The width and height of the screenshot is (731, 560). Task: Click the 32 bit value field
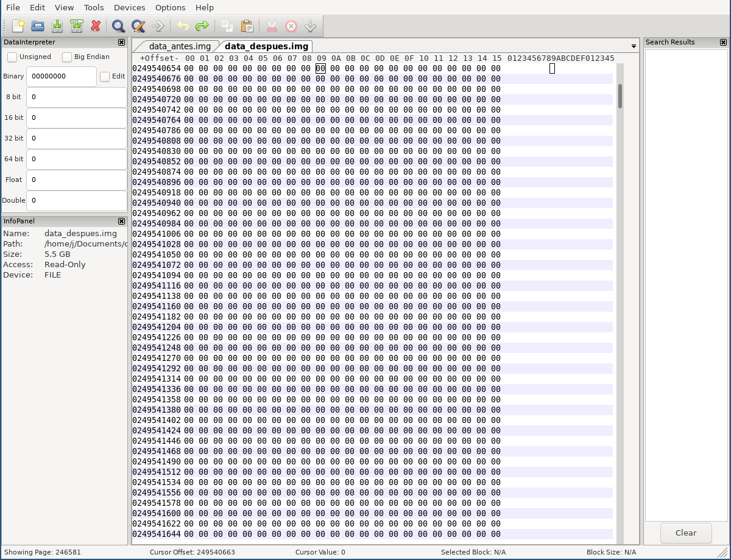pyautogui.click(x=77, y=138)
